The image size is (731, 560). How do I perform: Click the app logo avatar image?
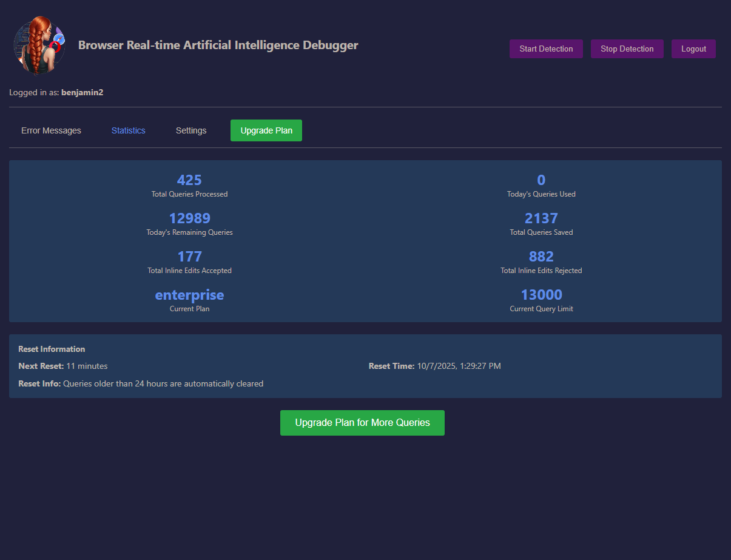click(x=39, y=46)
